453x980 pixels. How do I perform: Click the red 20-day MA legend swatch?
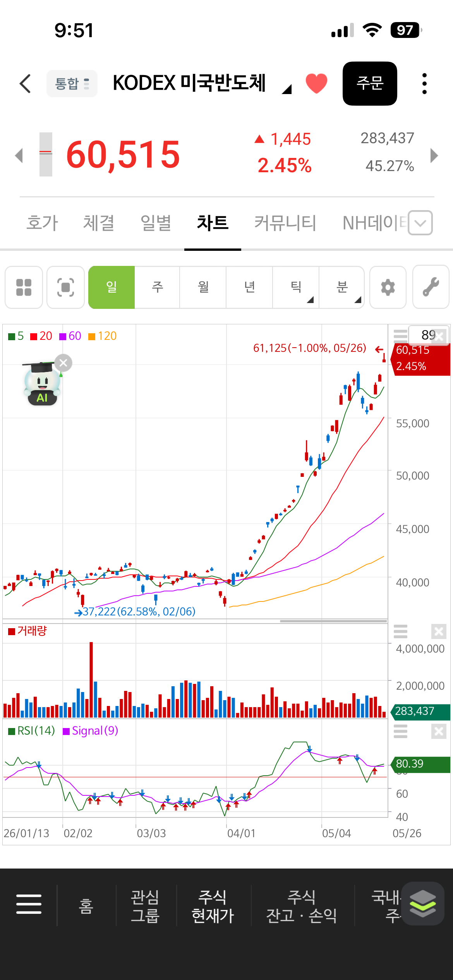click(34, 336)
